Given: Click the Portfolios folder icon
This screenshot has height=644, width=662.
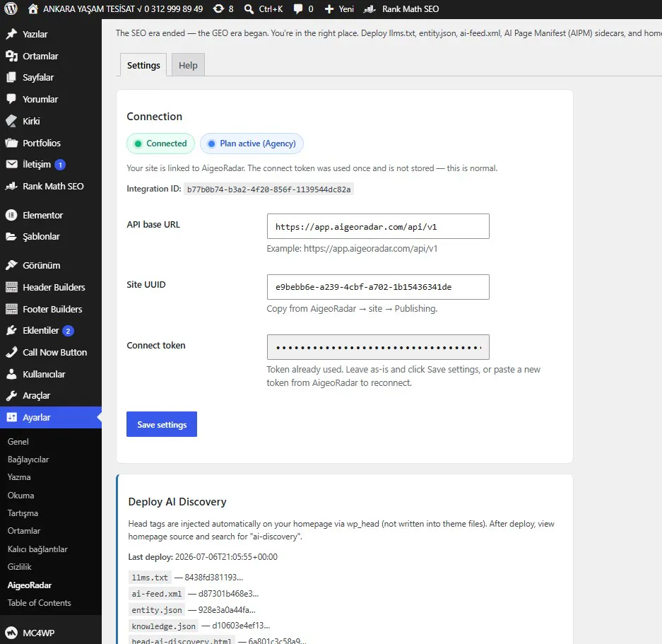Looking at the screenshot, I should click(11, 143).
